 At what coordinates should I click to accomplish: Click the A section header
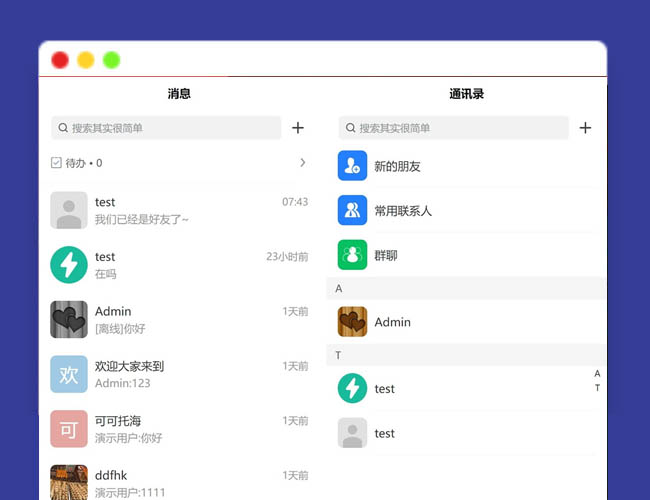(x=465, y=288)
